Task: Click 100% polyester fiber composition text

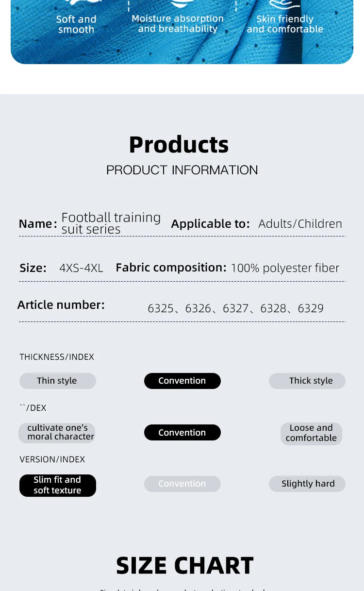Action: pos(285,268)
